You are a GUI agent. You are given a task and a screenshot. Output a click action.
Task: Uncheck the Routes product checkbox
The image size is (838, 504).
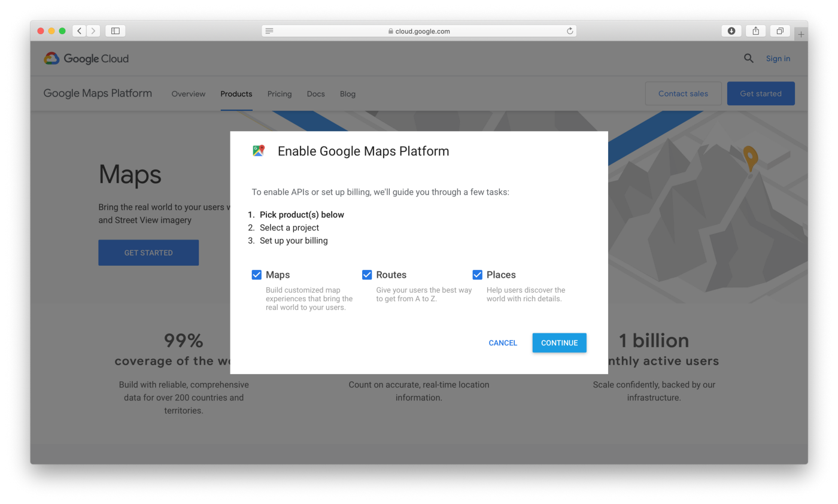367,275
